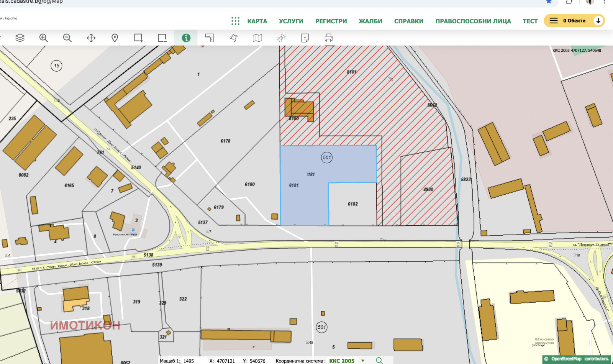Select the pan/move map tool
Image resolution: width=613 pixels, height=364 pixels.
click(x=91, y=38)
